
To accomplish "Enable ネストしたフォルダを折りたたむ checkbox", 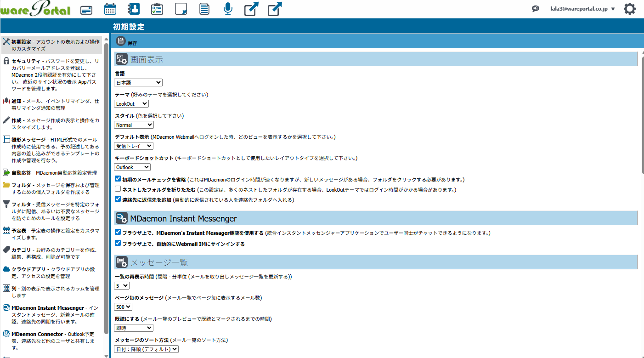I will 118,189.
